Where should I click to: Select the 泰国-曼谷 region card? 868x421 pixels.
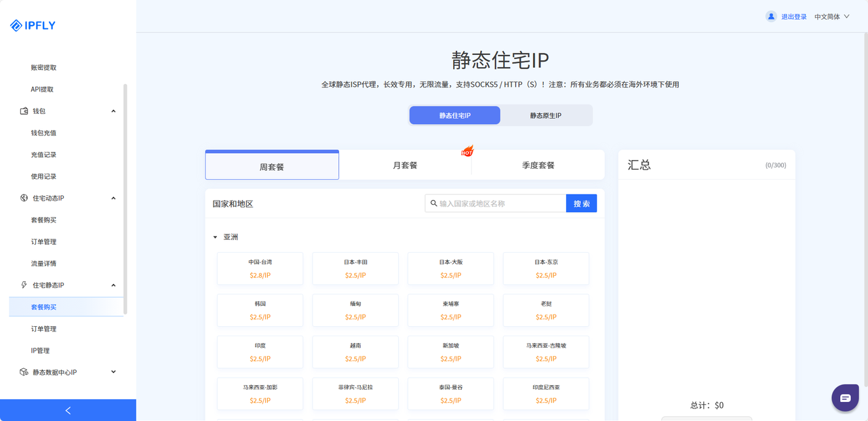451,394
